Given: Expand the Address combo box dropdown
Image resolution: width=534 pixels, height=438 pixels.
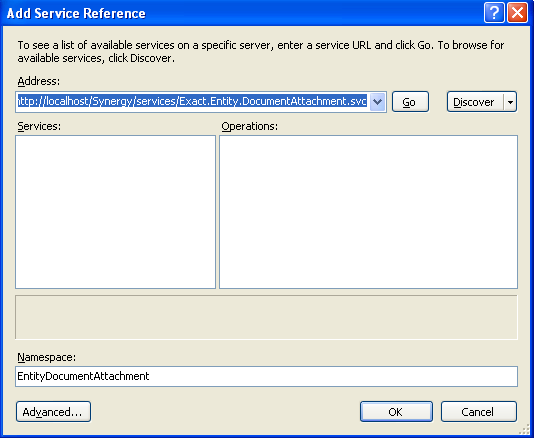Looking at the screenshot, I should point(377,101).
